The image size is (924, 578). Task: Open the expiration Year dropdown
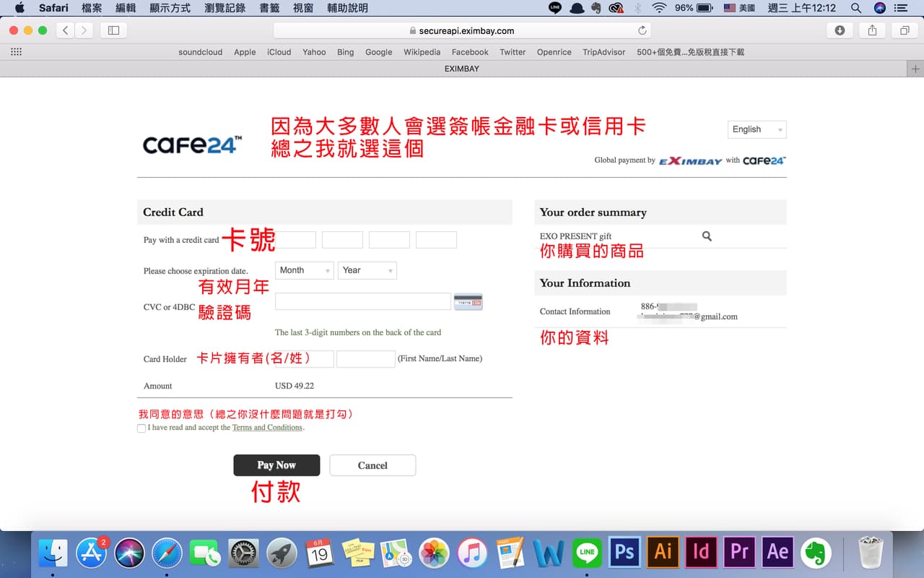click(367, 270)
